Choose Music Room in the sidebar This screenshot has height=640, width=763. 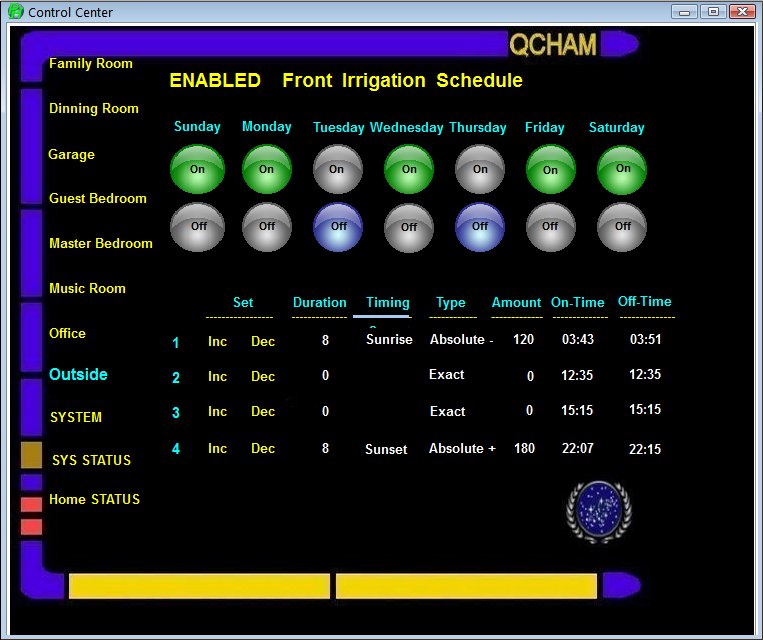click(88, 289)
